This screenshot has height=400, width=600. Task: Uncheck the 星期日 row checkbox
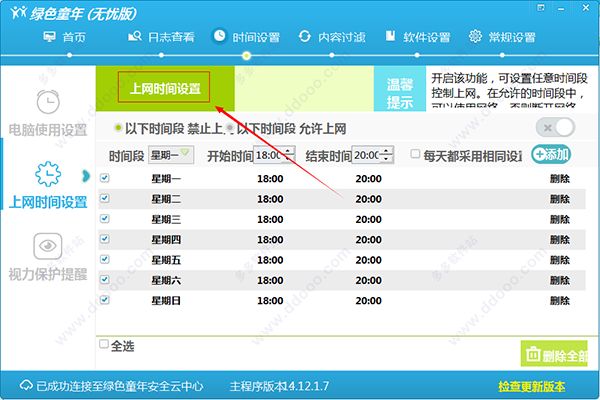pyautogui.click(x=104, y=300)
